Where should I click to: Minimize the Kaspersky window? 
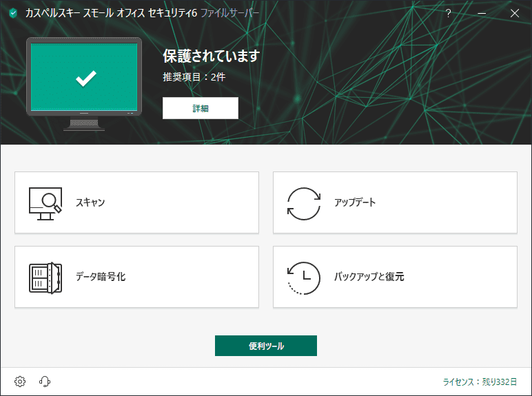[x=482, y=13]
